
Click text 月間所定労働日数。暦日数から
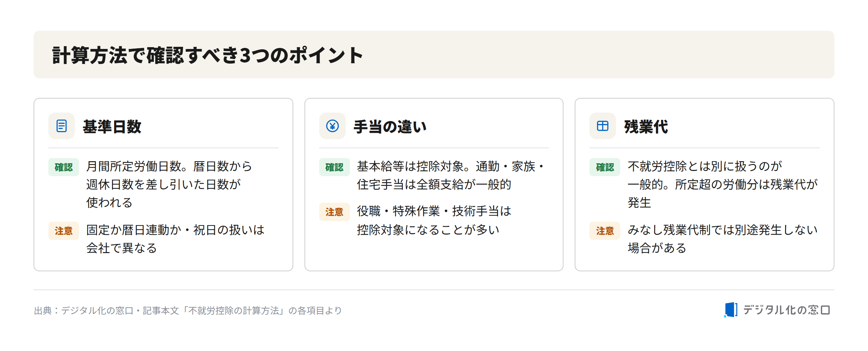169,166
